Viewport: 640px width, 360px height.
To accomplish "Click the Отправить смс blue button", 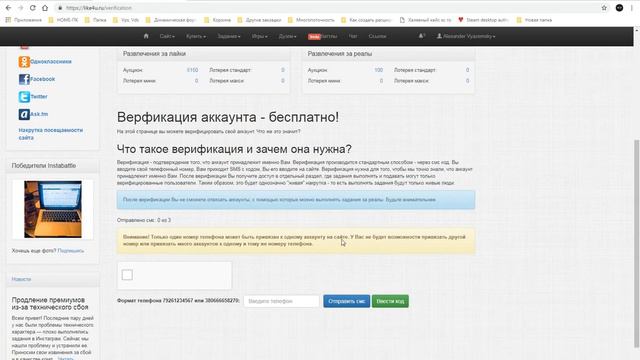I will coord(347,301).
